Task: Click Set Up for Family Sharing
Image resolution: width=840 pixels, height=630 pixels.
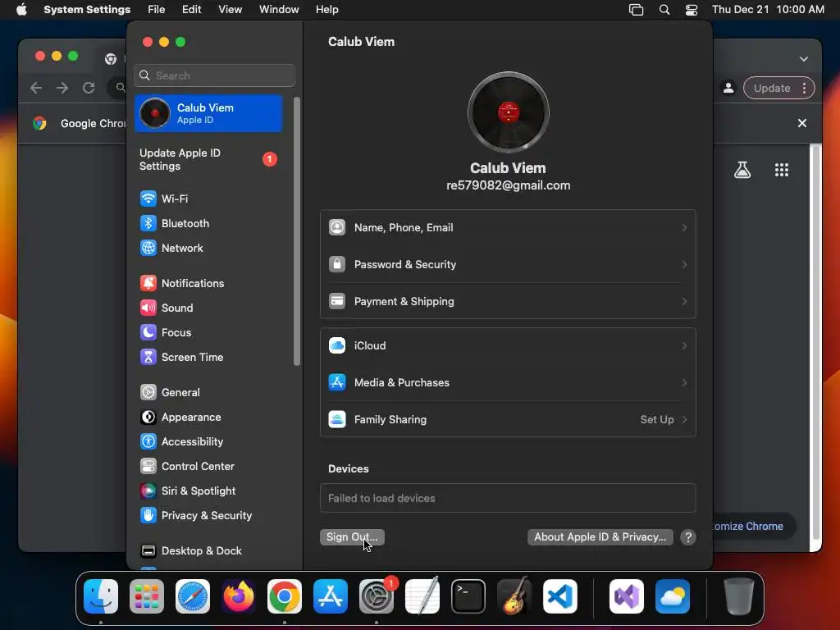Action: click(663, 420)
